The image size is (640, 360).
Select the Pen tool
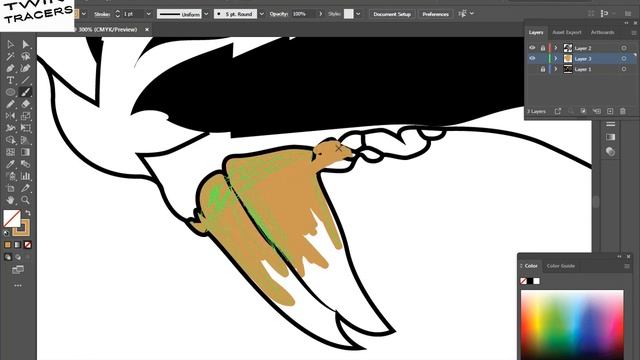11,68
